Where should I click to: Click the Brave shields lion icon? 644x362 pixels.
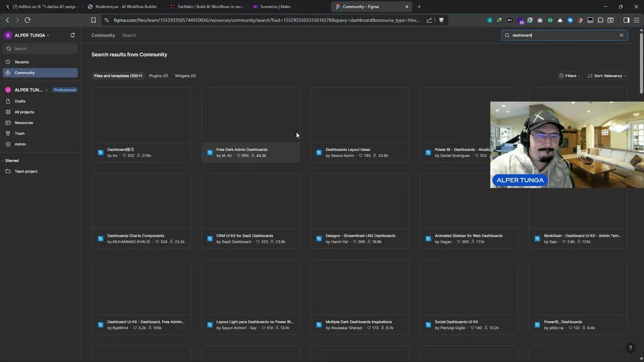441,20
